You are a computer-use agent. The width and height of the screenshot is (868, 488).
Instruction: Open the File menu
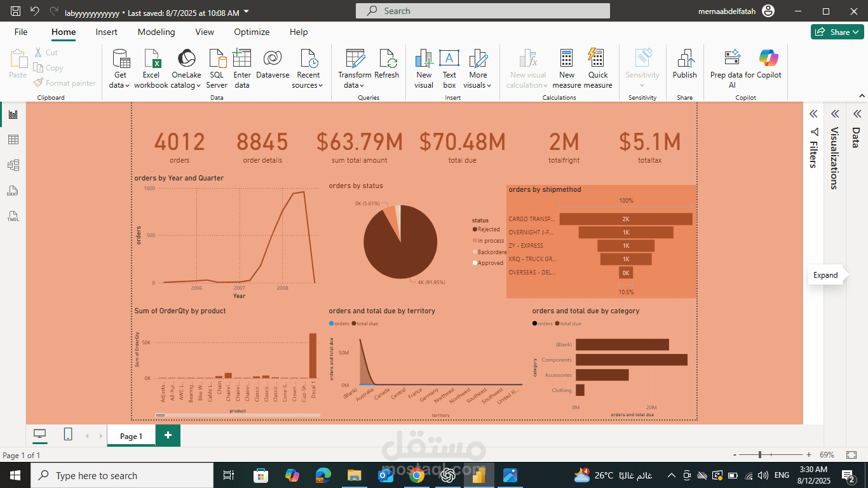21,32
